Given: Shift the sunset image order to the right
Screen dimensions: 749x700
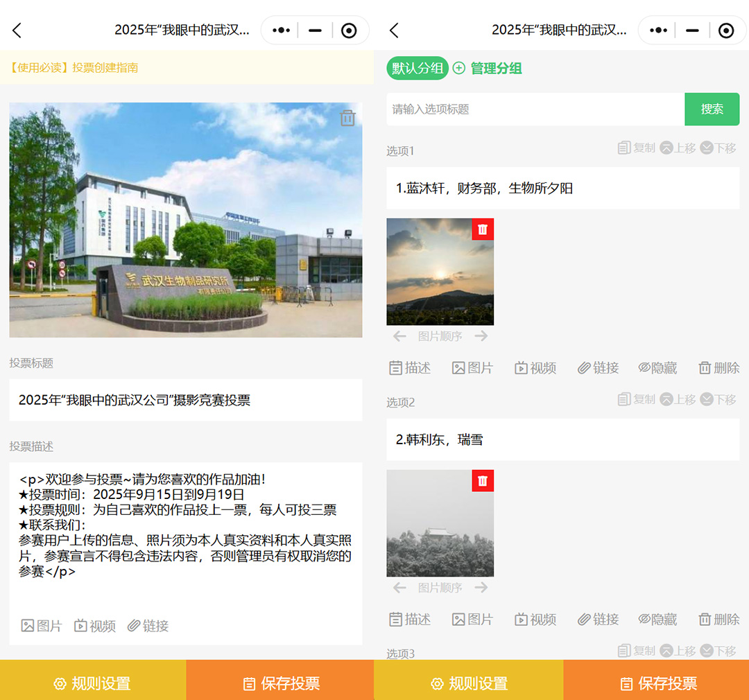Looking at the screenshot, I should pyautogui.click(x=481, y=336).
